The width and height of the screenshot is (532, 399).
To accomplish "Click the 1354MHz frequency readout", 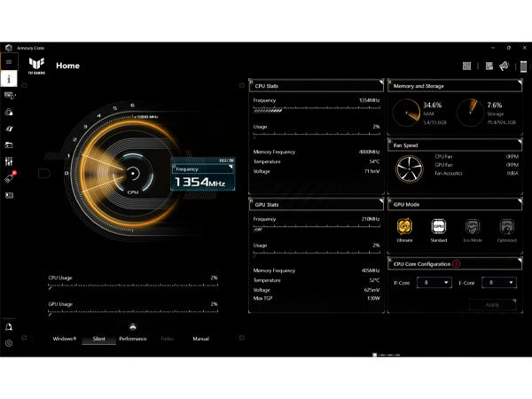I will click(199, 182).
